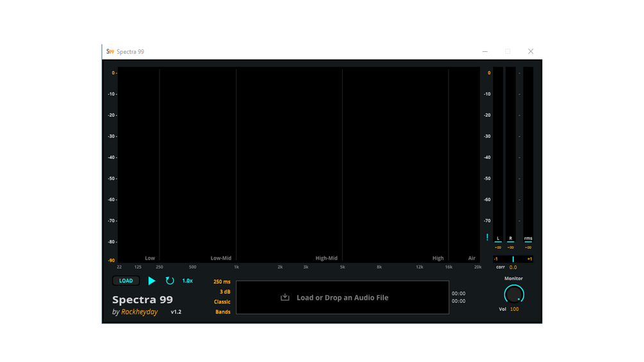Click the 250 frequency marker
This screenshot has width=644, height=362.
coord(160,267)
